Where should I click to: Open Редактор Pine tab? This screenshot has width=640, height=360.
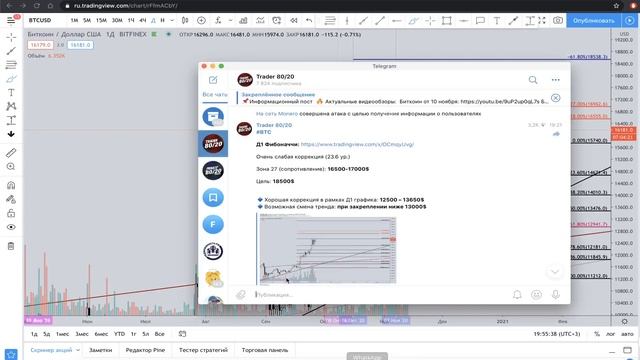click(145, 350)
